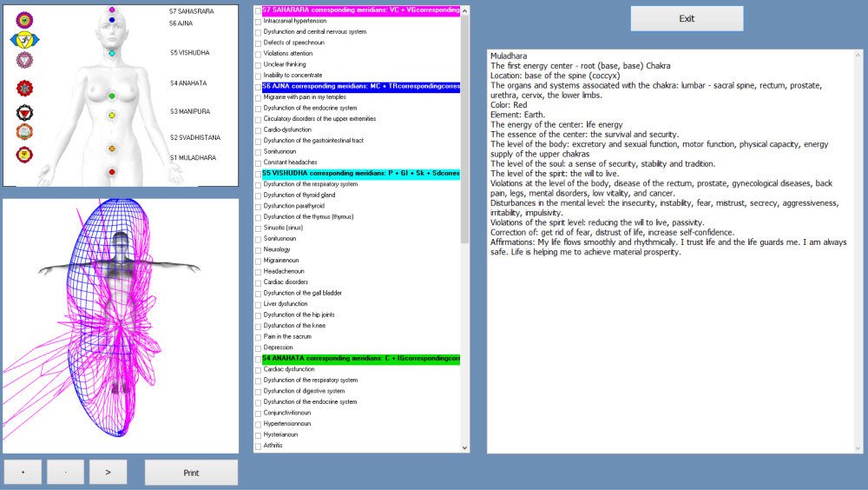Viewport: 868px width, 490px height.
Task: Click the Ajna yellow winged chakra icon
Action: point(24,39)
